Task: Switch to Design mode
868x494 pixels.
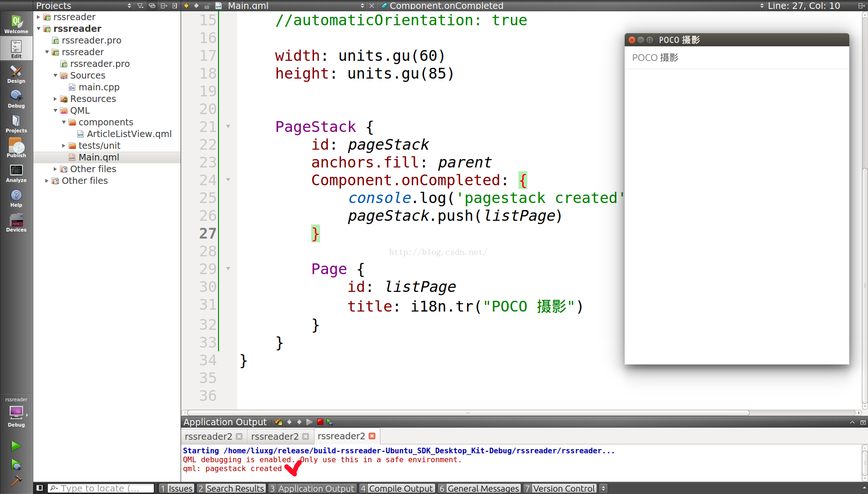Action: point(16,74)
